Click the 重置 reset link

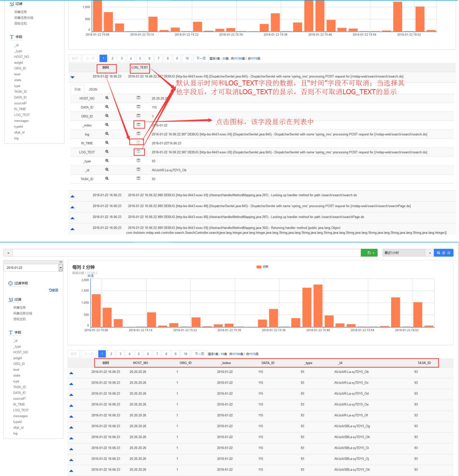54,290
